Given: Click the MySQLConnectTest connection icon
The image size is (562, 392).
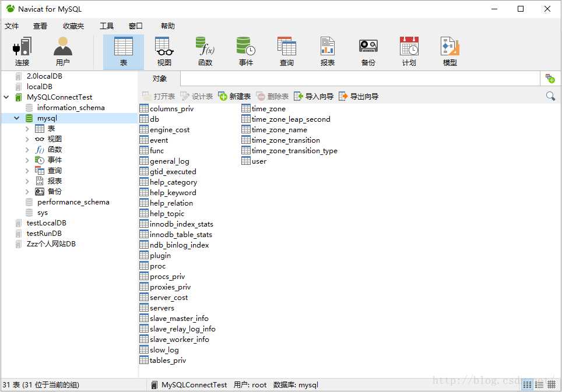Looking at the screenshot, I should click(x=18, y=97).
